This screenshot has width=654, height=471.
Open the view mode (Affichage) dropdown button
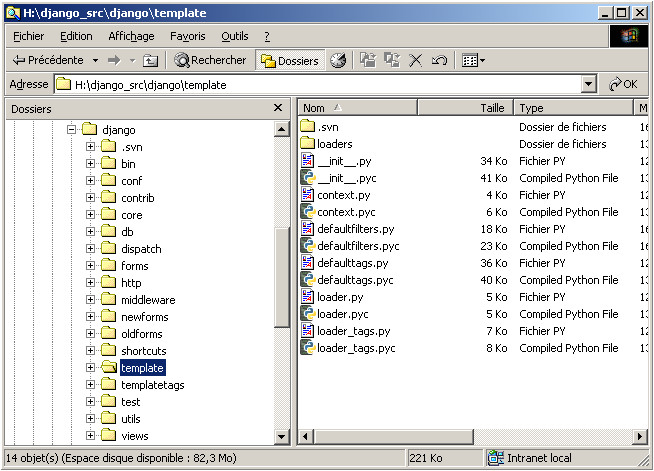coord(473,61)
